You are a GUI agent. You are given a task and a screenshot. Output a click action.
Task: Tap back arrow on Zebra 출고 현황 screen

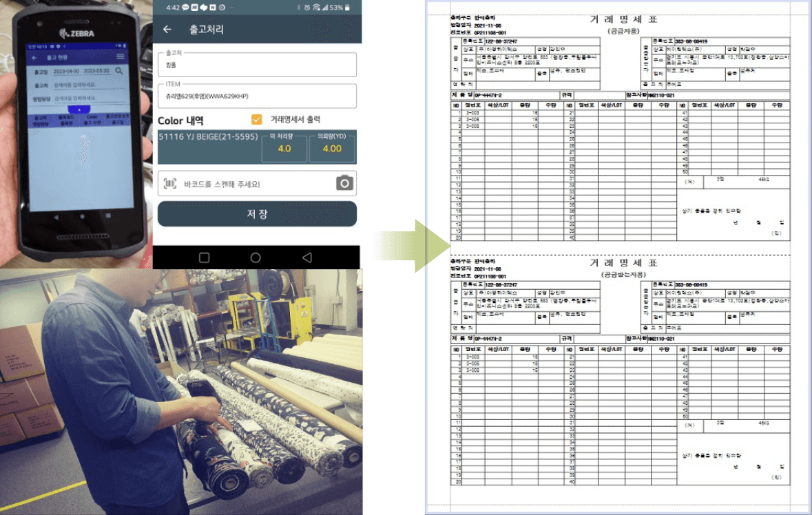click(x=35, y=57)
